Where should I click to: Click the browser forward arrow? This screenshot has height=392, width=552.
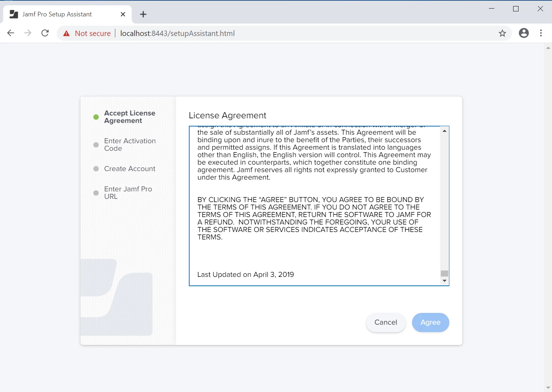[28, 33]
